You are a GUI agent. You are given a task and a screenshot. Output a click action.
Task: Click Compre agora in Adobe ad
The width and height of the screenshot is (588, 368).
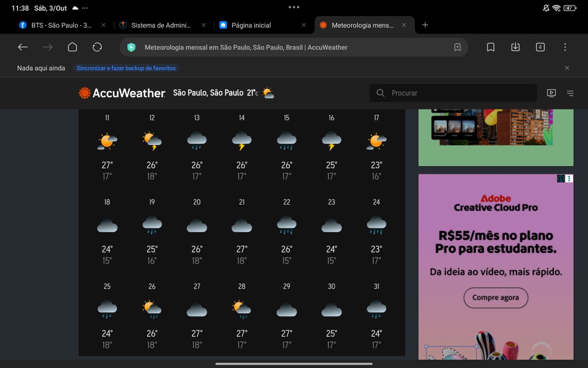click(x=495, y=298)
